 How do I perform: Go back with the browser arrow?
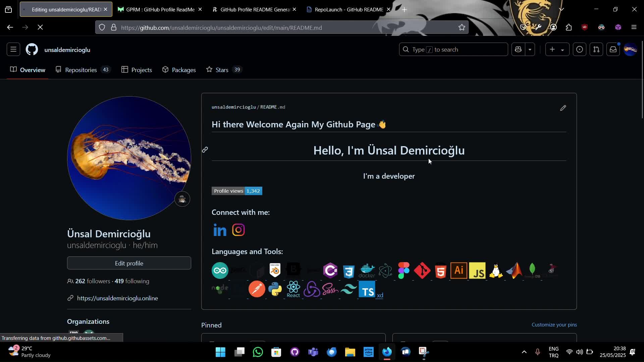tap(10, 27)
